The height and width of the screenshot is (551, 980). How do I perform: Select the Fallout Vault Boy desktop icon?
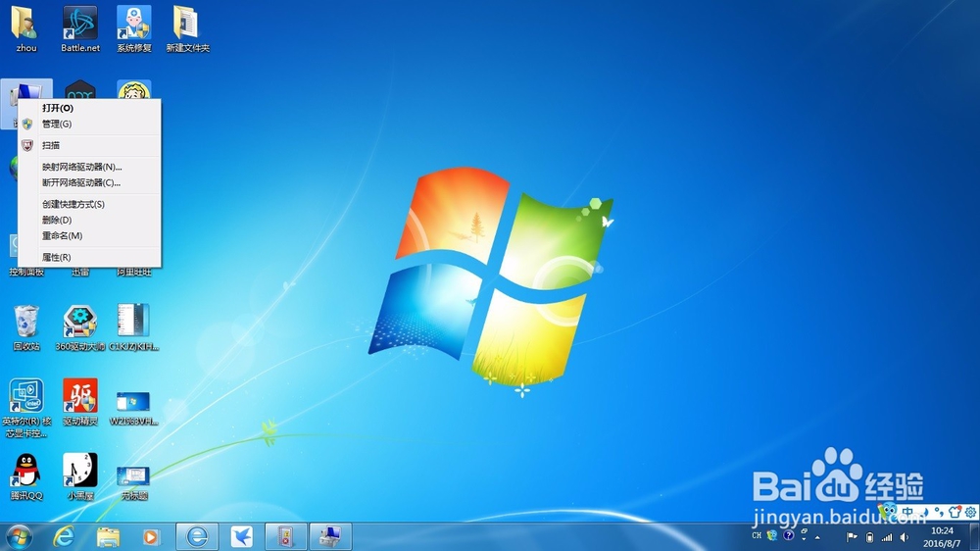(134, 89)
